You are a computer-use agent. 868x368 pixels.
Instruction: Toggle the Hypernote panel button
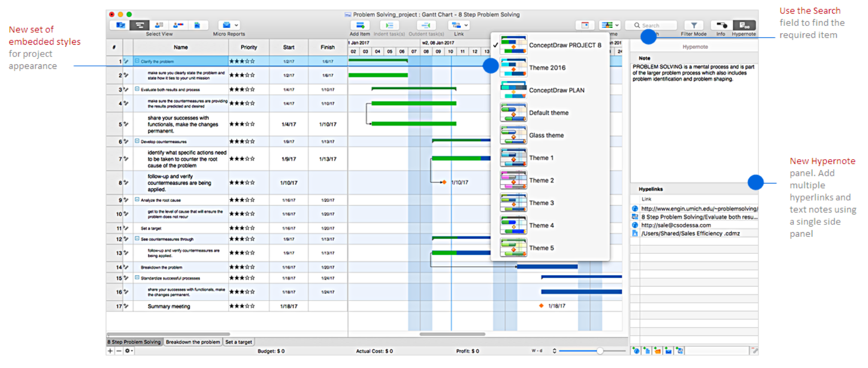point(744,25)
